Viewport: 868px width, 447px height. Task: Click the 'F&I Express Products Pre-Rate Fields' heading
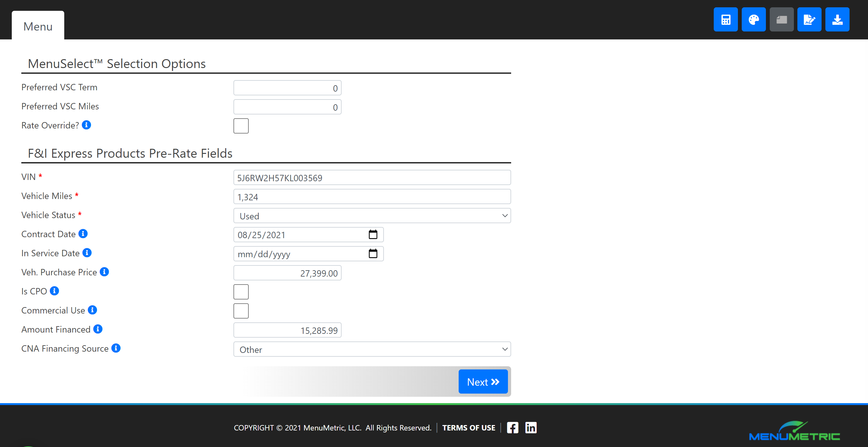tap(130, 153)
